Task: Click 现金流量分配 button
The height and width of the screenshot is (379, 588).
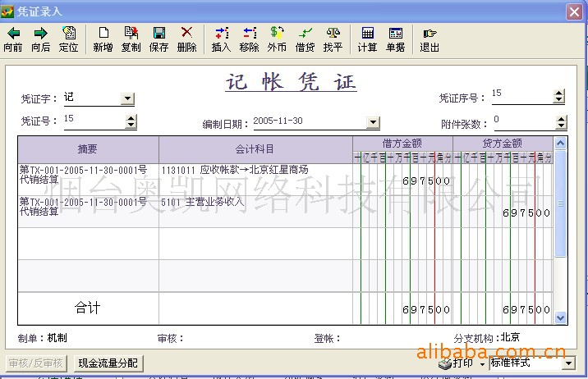Action: pyautogui.click(x=108, y=363)
